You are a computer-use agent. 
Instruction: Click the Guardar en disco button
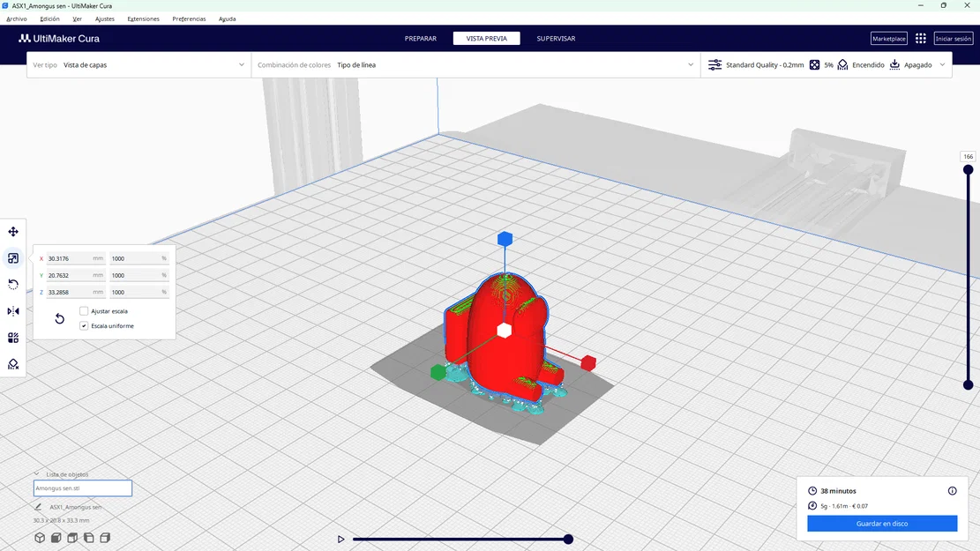pyautogui.click(x=882, y=524)
